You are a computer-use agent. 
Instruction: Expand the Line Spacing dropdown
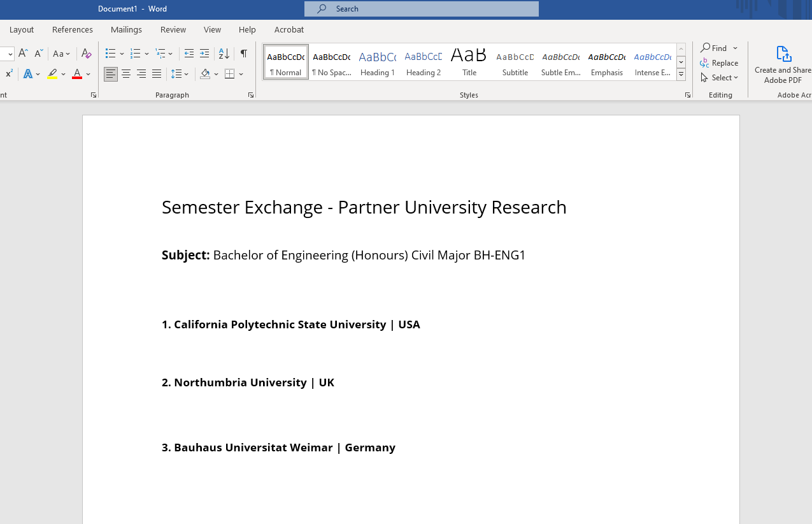[187, 75]
